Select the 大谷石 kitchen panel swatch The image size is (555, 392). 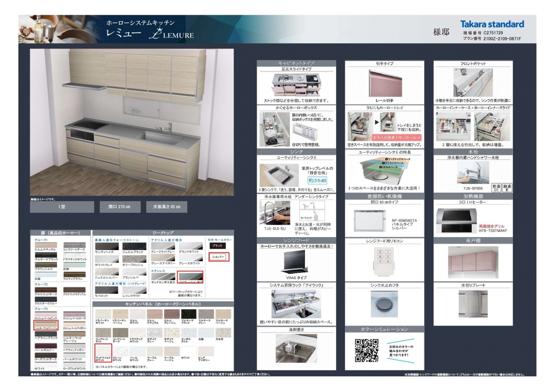tap(223, 332)
